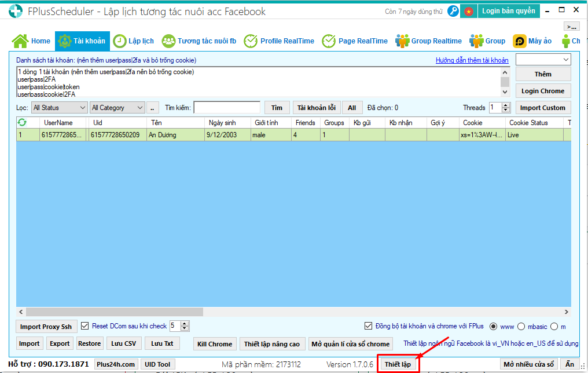The width and height of the screenshot is (588, 373).
Task: Click the Lập lịch clock icon
Action: tap(120, 41)
